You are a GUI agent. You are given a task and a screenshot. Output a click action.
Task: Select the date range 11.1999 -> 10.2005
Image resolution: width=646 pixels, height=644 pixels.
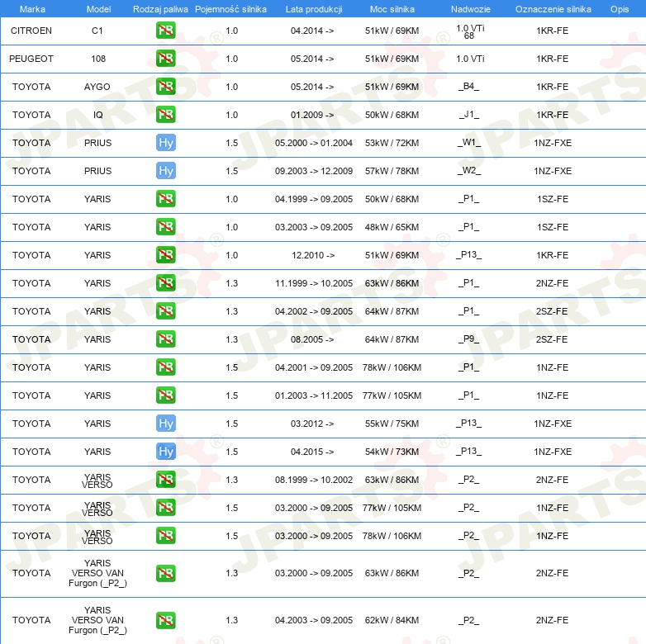coord(314,283)
